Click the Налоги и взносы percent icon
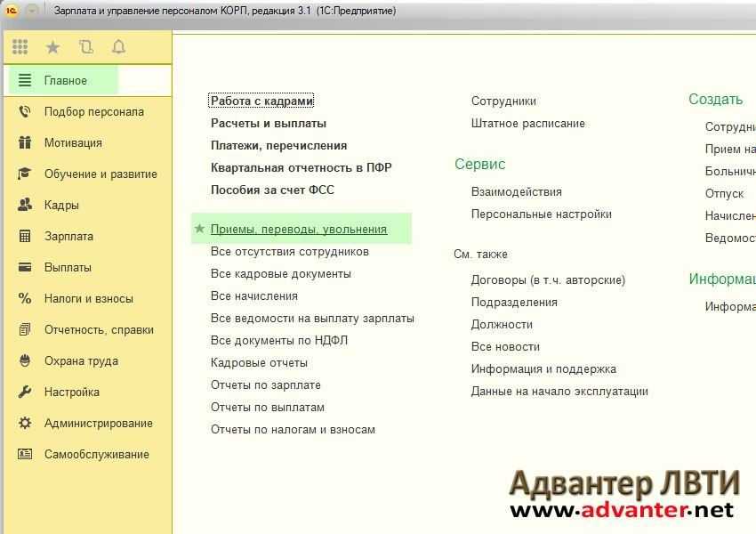The width and height of the screenshot is (756, 534). point(25,299)
